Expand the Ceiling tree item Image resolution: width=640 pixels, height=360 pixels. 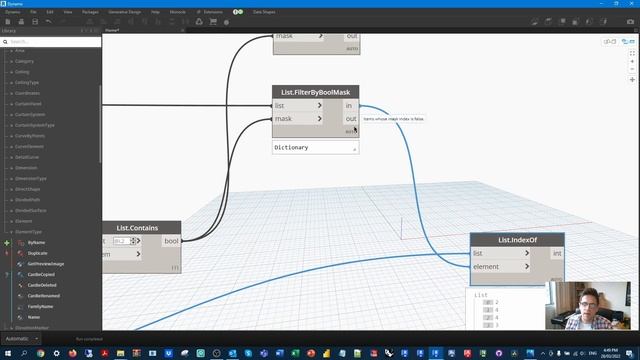pos(22,72)
